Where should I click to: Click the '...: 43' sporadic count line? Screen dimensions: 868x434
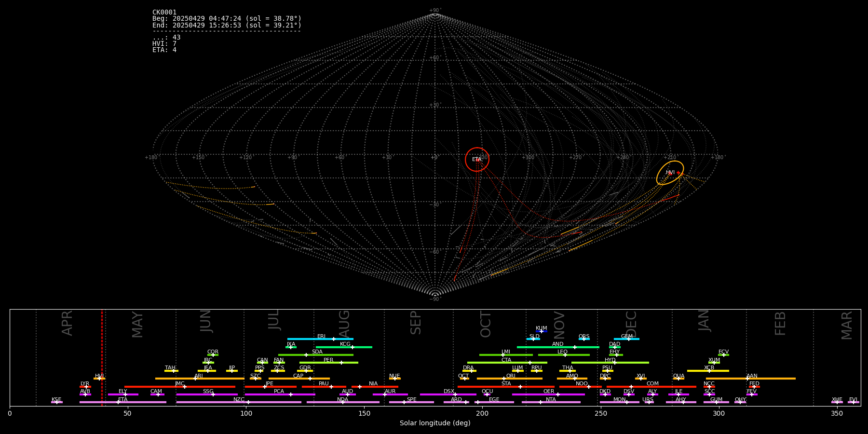point(166,37)
